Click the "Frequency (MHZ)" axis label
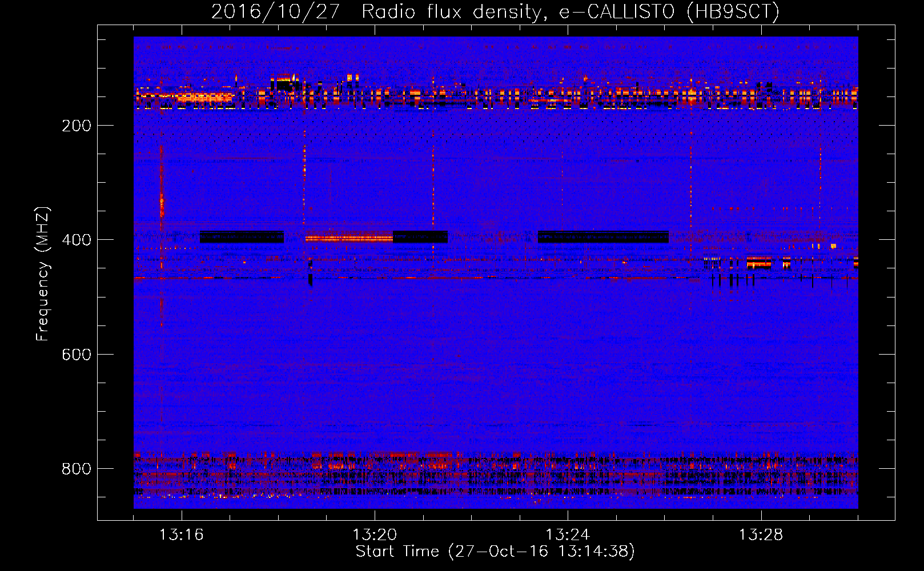924x571 pixels. 42,274
